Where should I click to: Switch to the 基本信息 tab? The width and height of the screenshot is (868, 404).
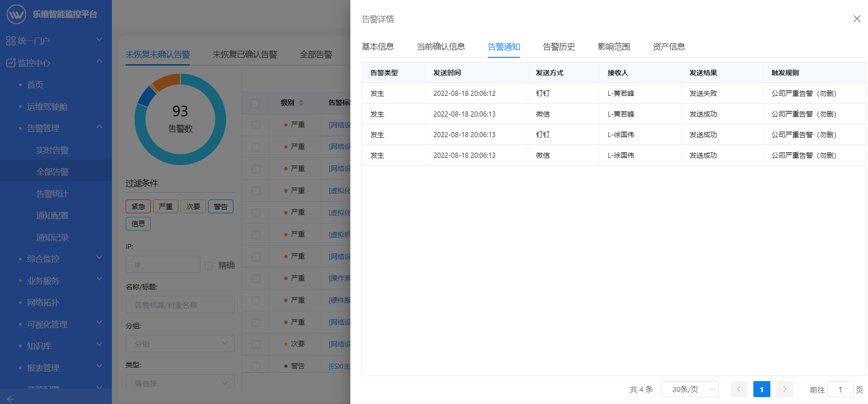(378, 47)
